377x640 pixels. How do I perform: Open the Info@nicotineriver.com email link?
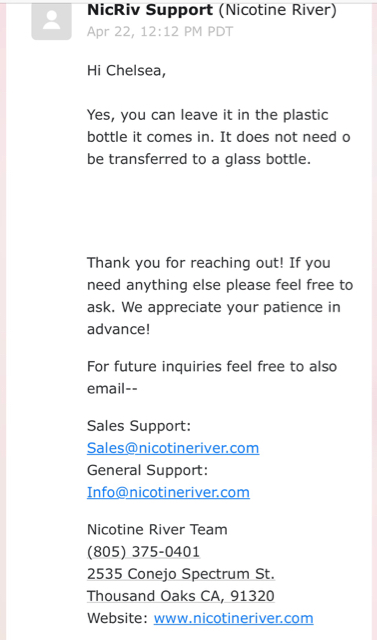(168, 492)
